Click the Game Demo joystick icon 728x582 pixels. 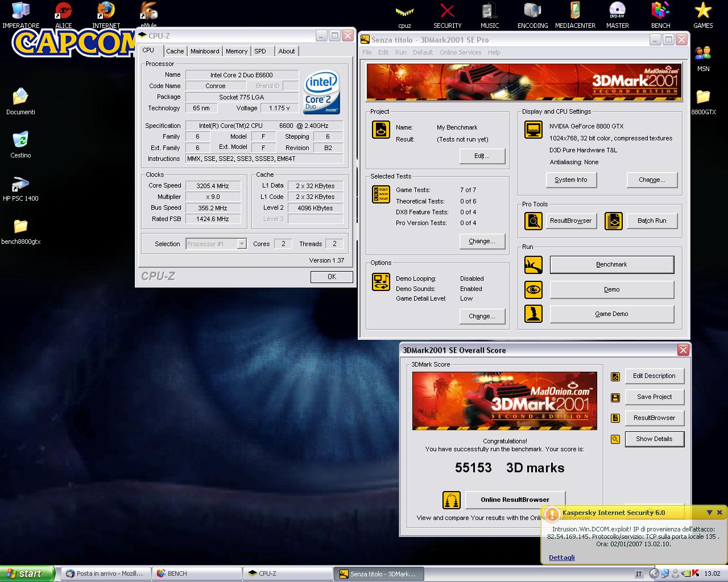tap(533, 314)
